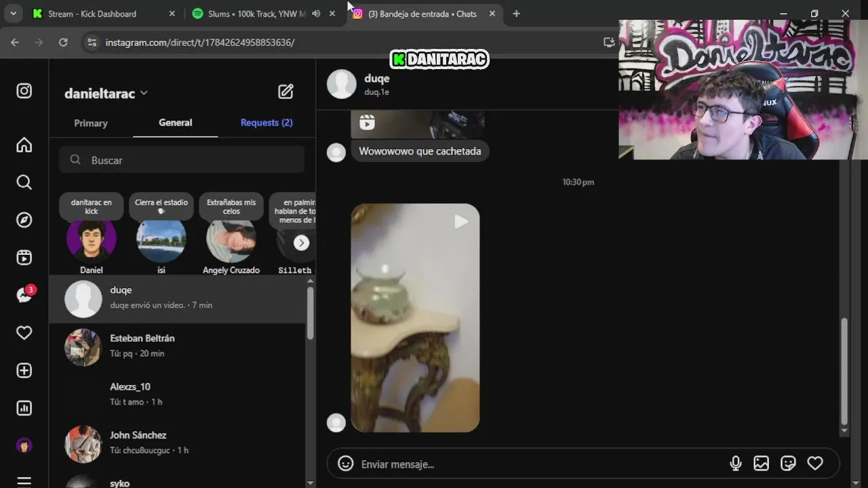Image resolution: width=868 pixels, height=488 pixels.
Task: Open the More hamburger menu
Action: coord(24,482)
